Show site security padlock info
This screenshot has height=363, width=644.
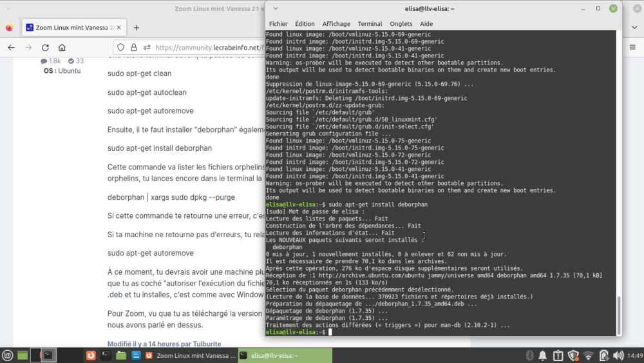133,48
